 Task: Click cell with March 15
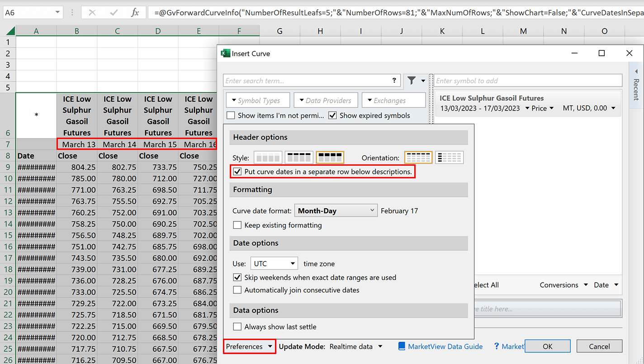click(x=158, y=144)
